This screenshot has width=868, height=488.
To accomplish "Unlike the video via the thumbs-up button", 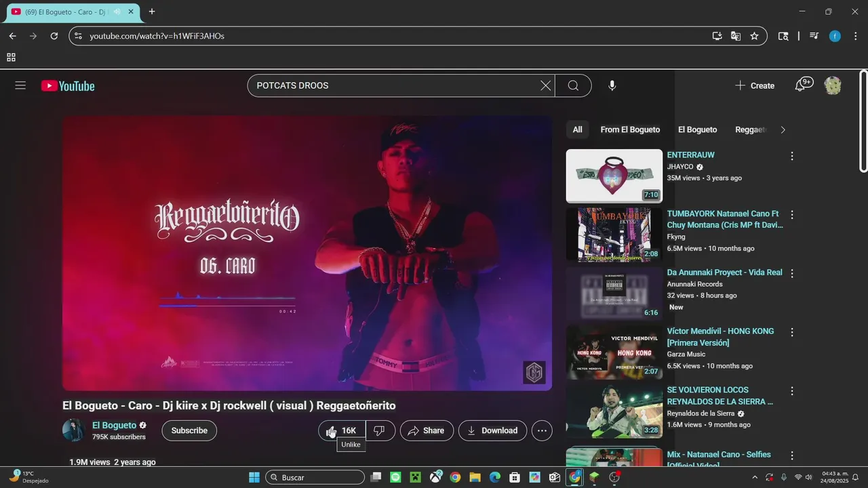I will (342, 430).
